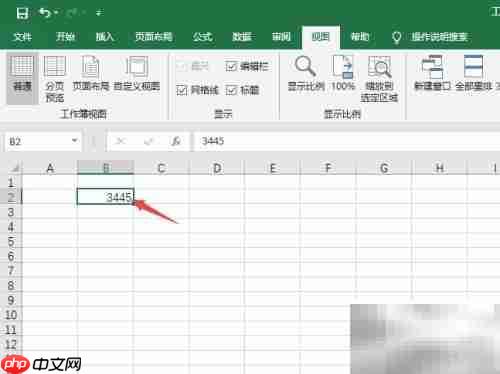Select column G header
Viewport: 500px width, 374px height.
(384, 168)
